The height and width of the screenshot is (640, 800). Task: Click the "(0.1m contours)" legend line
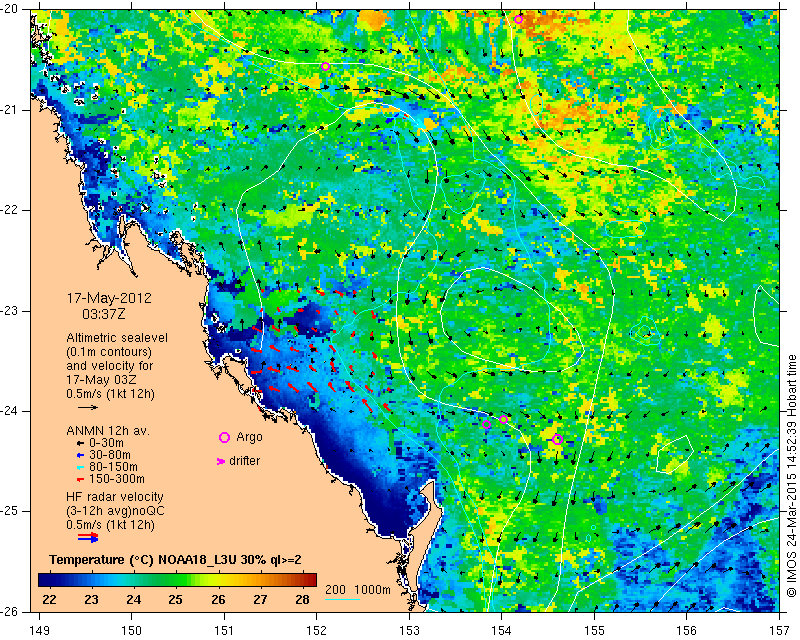tap(109, 352)
